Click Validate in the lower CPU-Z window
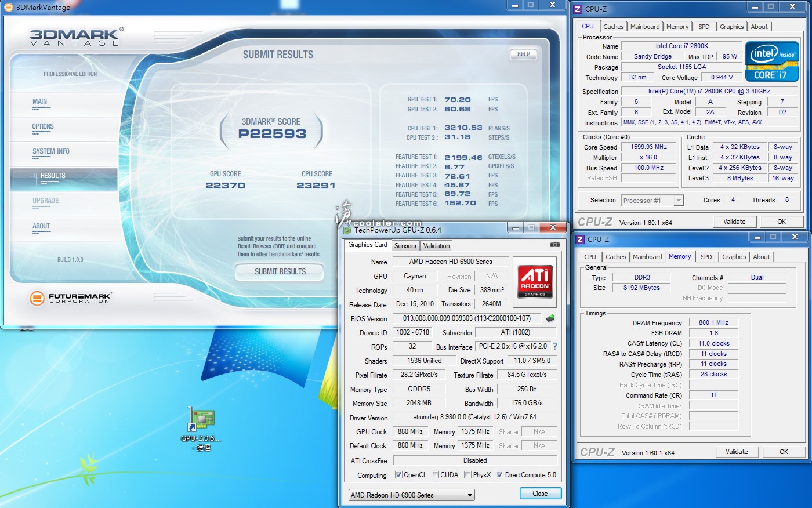Image resolution: width=812 pixels, height=508 pixels. coord(737,452)
